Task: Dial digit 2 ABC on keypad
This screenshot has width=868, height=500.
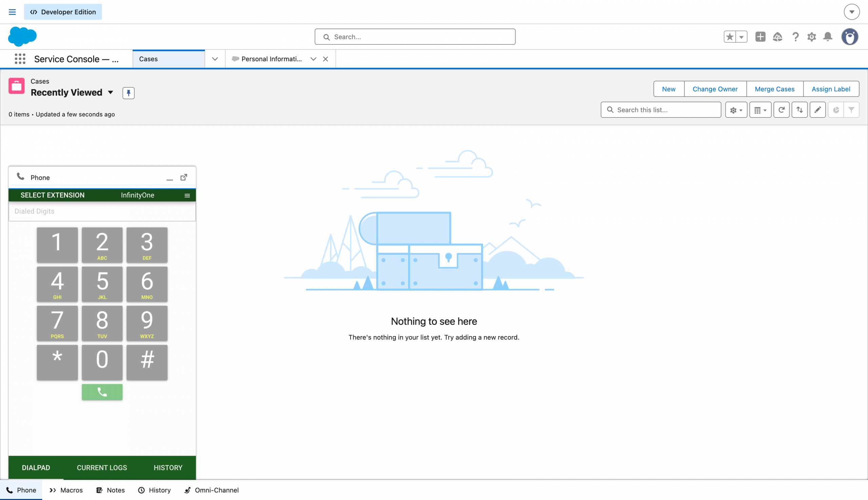Action: point(102,245)
